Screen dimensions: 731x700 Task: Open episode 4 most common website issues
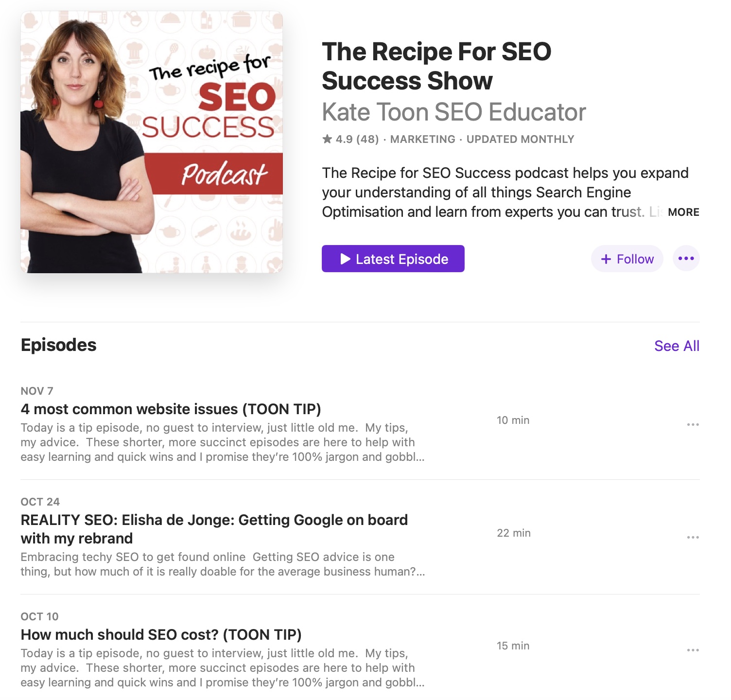171,409
